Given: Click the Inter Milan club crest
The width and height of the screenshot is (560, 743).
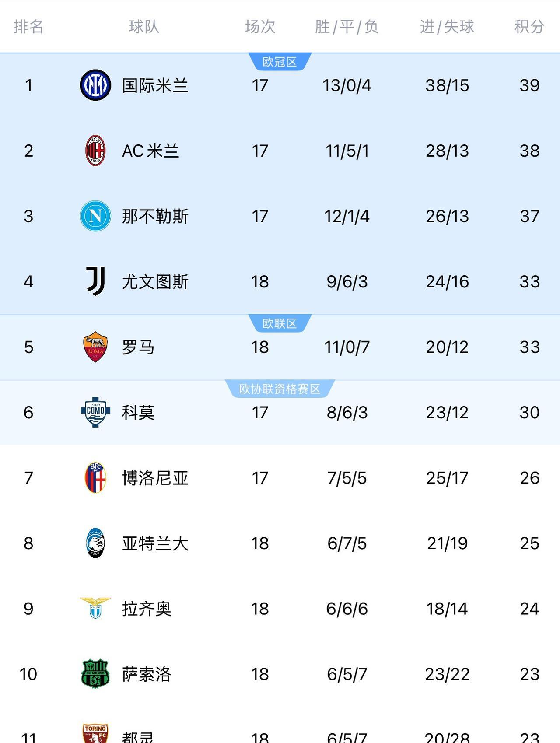Looking at the screenshot, I should click(x=95, y=85).
